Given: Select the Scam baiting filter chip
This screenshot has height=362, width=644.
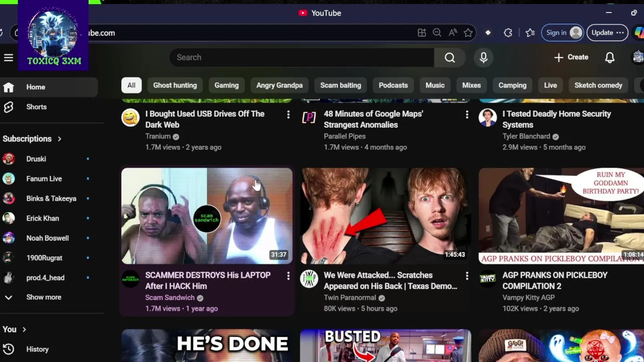Looking at the screenshot, I should (341, 85).
